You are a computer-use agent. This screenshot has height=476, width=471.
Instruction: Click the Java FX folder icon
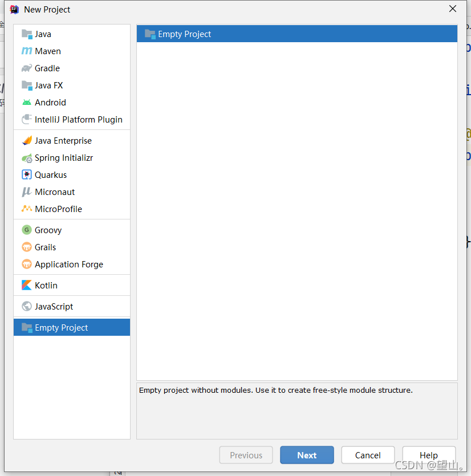tap(27, 86)
